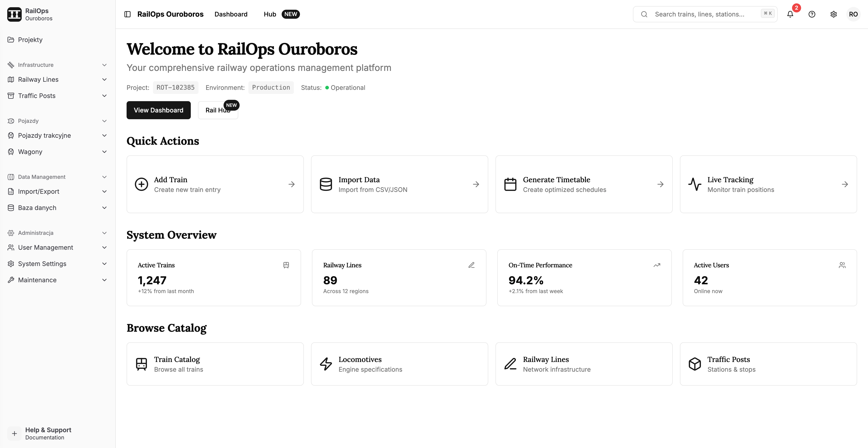Open the RO user avatar
The width and height of the screenshot is (868, 448).
tap(853, 14)
